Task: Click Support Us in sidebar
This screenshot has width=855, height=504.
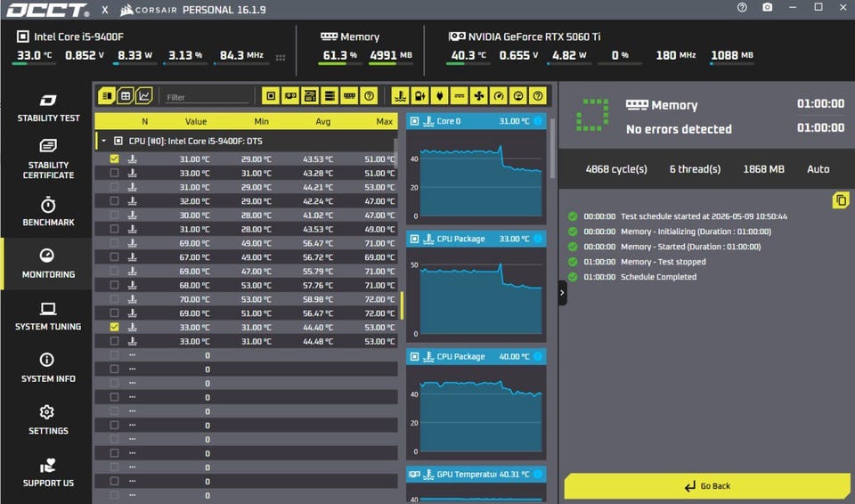Action: [x=48, y=472]
